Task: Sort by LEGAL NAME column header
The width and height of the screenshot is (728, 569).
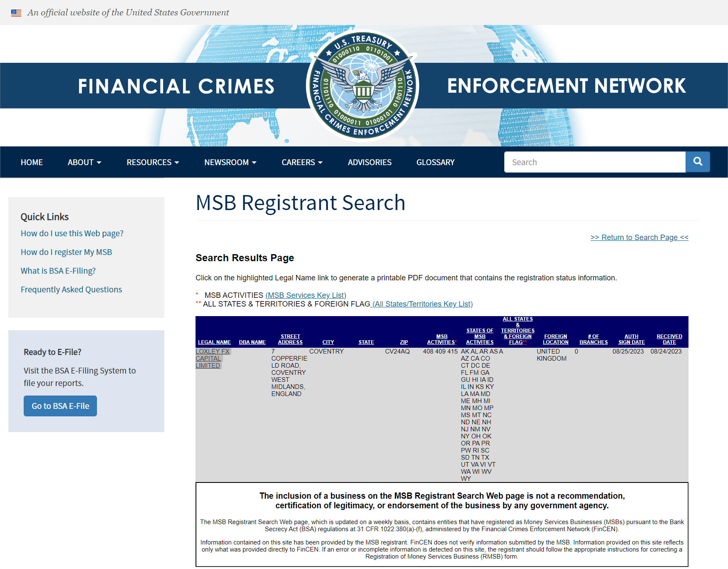Action: 214,342
